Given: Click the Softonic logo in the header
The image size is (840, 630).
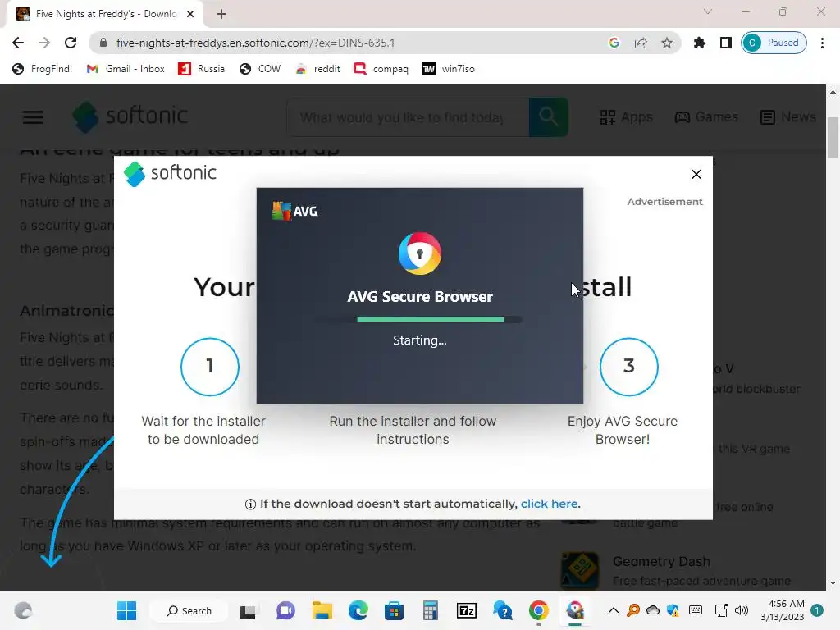Looking at the screenshot, I should pos(130,116).
